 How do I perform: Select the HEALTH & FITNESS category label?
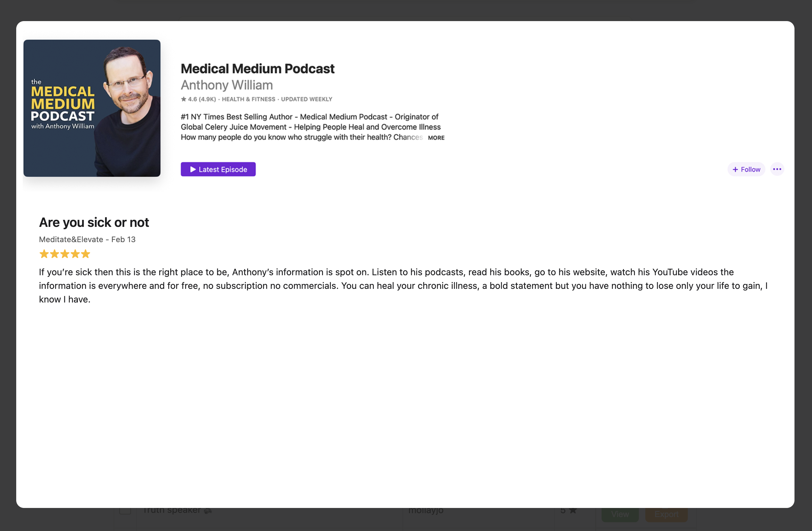tap(248, 99)
